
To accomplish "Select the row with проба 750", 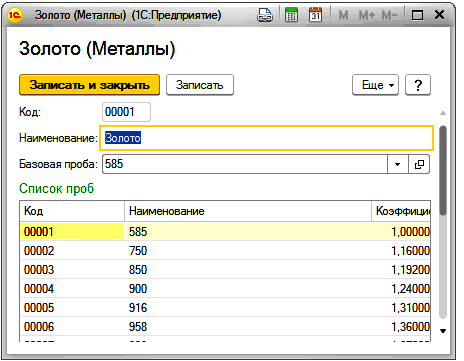I will pos(225,251).
